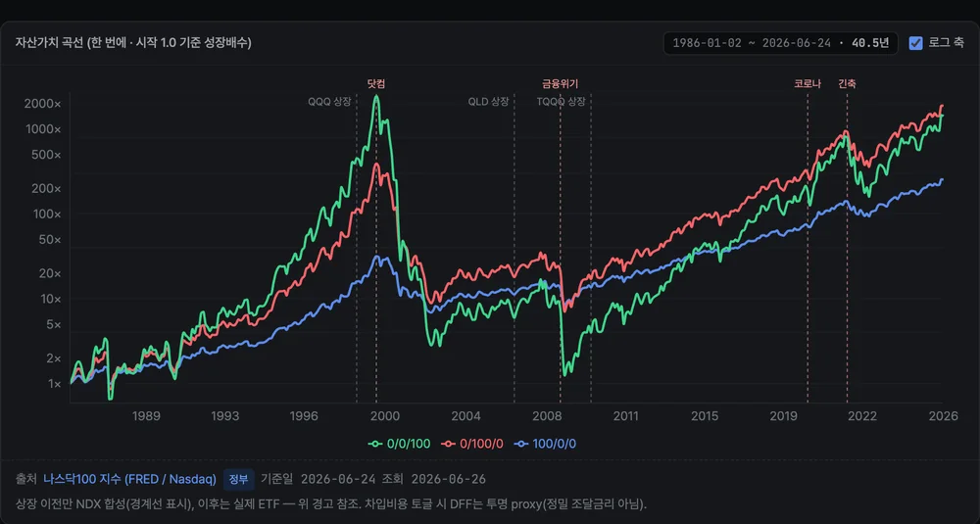Toggle the red 0/100/0 legend series
The height and width of the screenshot is (524, 980).
(x=472, y=444)
